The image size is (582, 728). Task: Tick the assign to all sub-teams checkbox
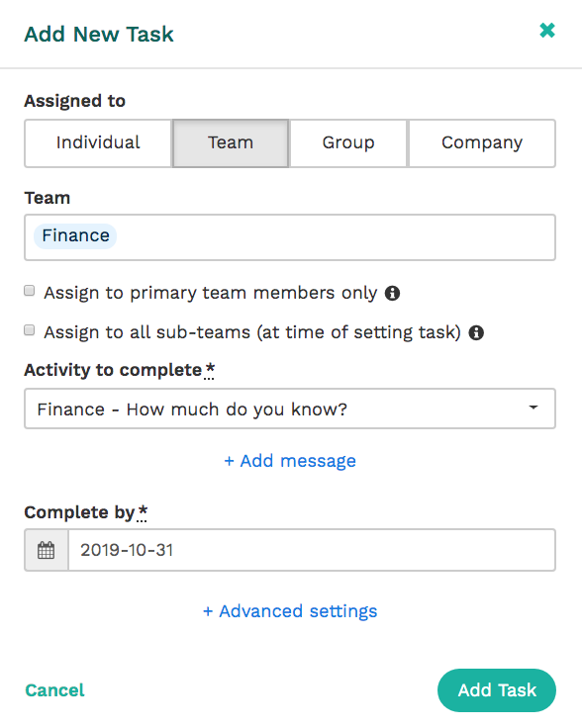pos(30,330)
